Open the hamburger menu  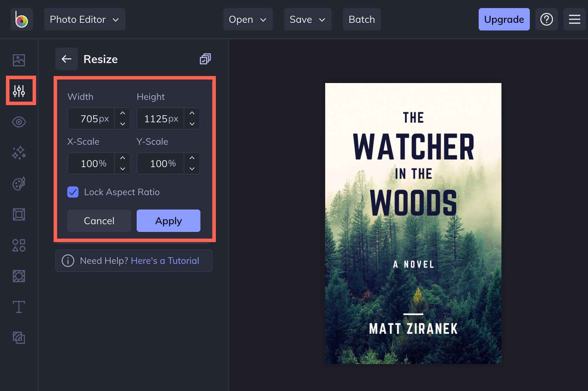(575, 19)
